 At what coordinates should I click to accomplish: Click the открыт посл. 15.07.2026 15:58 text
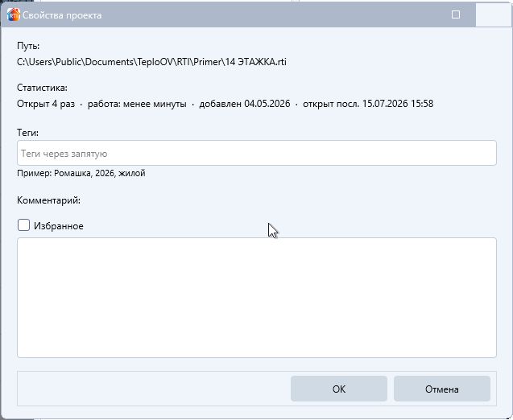(368, 104)
